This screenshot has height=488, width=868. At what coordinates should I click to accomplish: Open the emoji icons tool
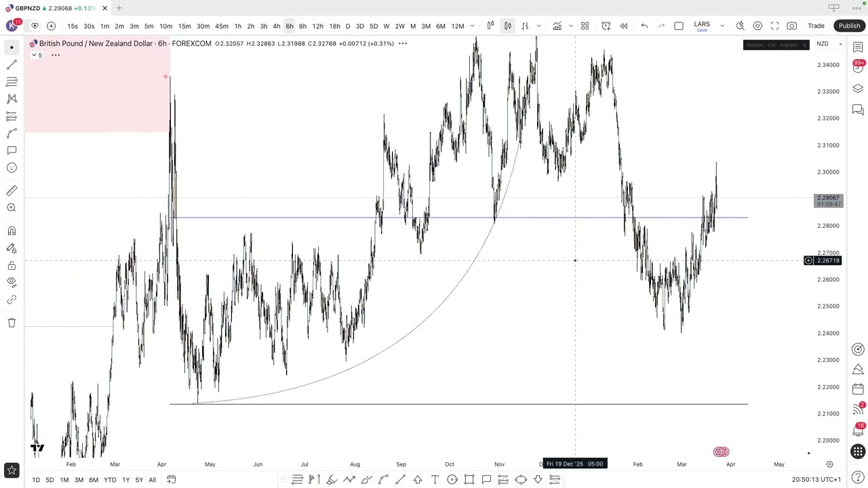(12, 168)
